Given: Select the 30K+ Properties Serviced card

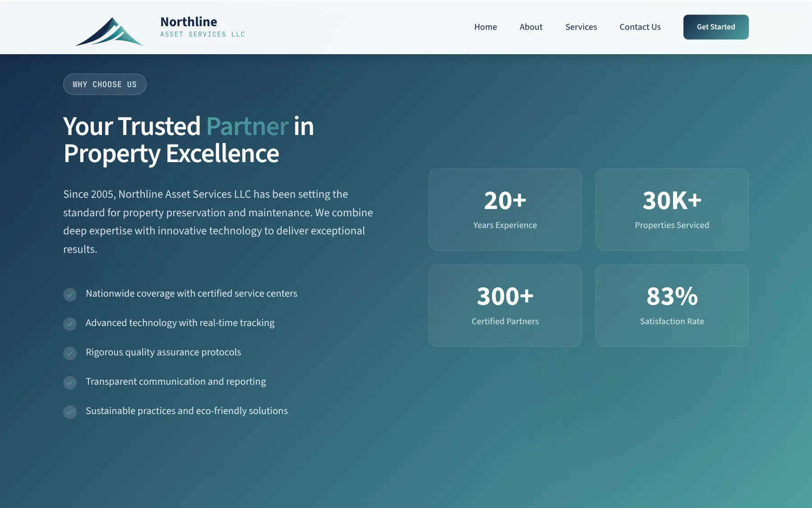Looking at the screenshot, I should pos(672,210).
